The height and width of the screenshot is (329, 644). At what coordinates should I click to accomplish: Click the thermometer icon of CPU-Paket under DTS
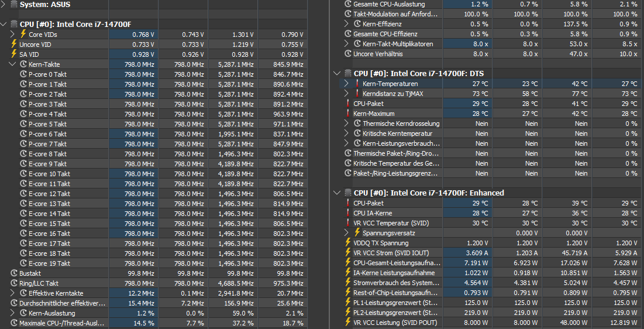tap(348, 104)
